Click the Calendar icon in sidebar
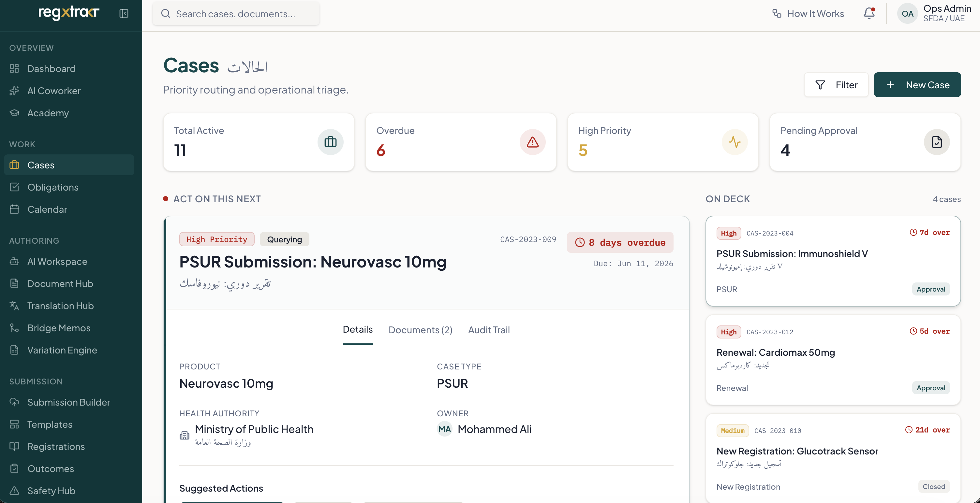 [14, 209]
